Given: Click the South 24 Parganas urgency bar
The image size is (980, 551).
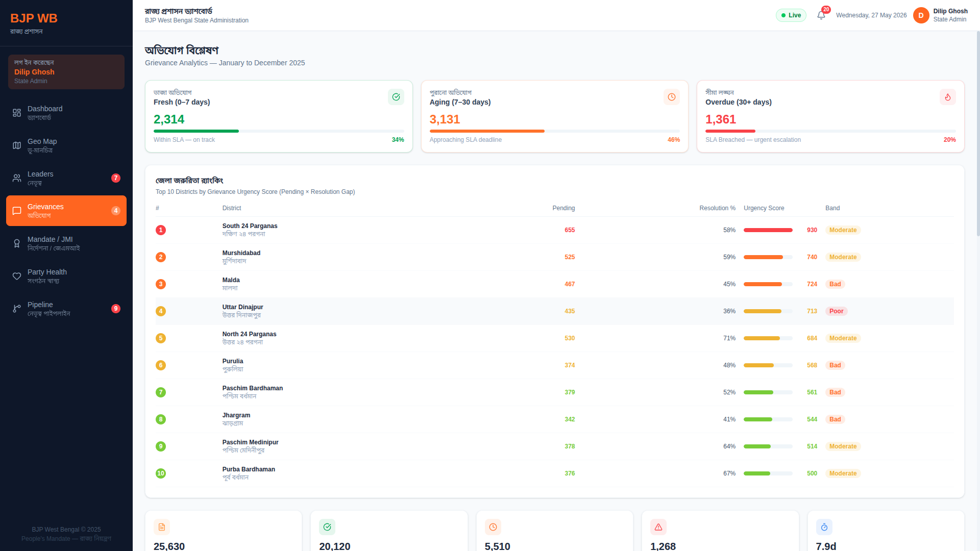Looking at the screenshot, I should [x=768, y=230].
